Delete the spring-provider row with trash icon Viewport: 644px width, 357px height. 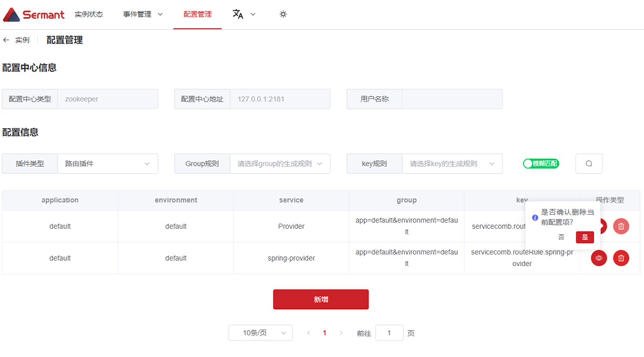click(621, 258)
